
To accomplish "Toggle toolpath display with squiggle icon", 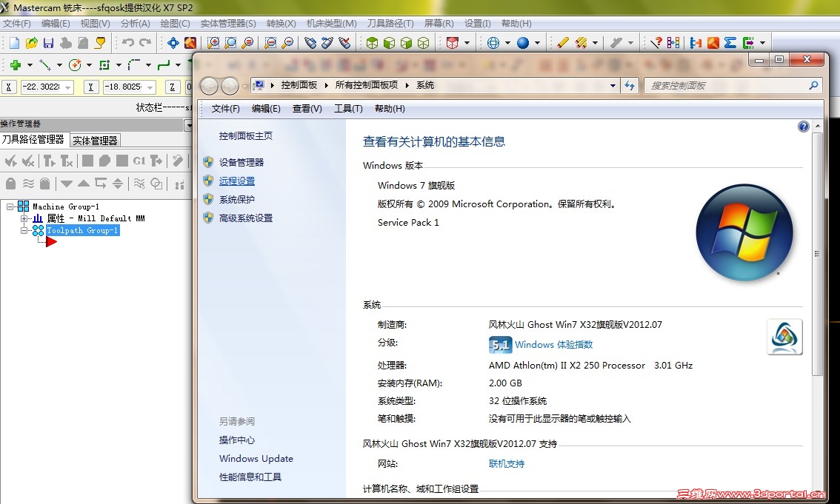I will (x=27, y=184).
